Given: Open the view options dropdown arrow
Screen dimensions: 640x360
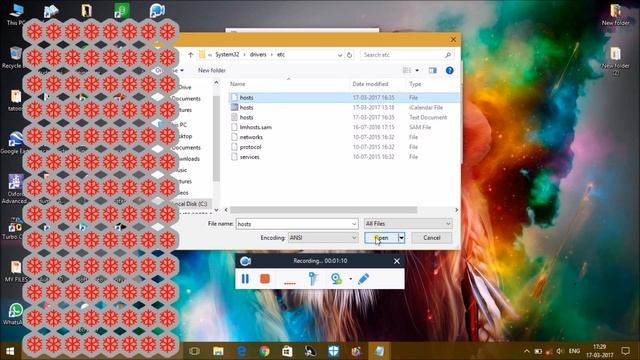Looking at the screenshot, I should 417,71.
